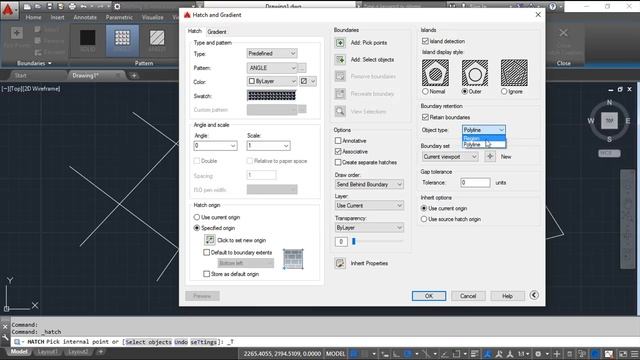Screen dimensions: 640x360
Task: Open the Pattern dropdown (ANGLE)
Action: [272, 68]
